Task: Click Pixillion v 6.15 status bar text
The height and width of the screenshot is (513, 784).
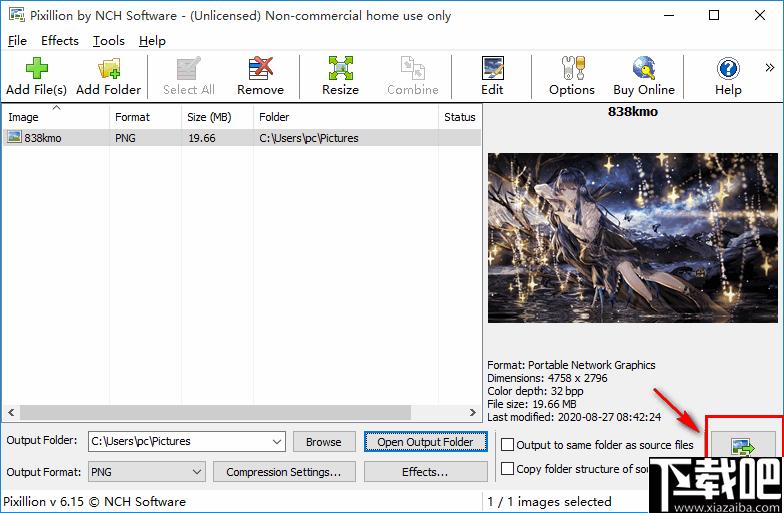Action: (94, 502)
